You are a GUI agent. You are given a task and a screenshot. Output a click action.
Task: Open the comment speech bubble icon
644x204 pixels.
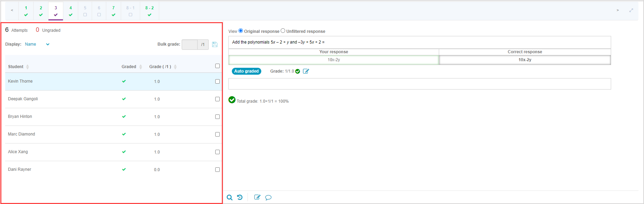tap(268, 197)
